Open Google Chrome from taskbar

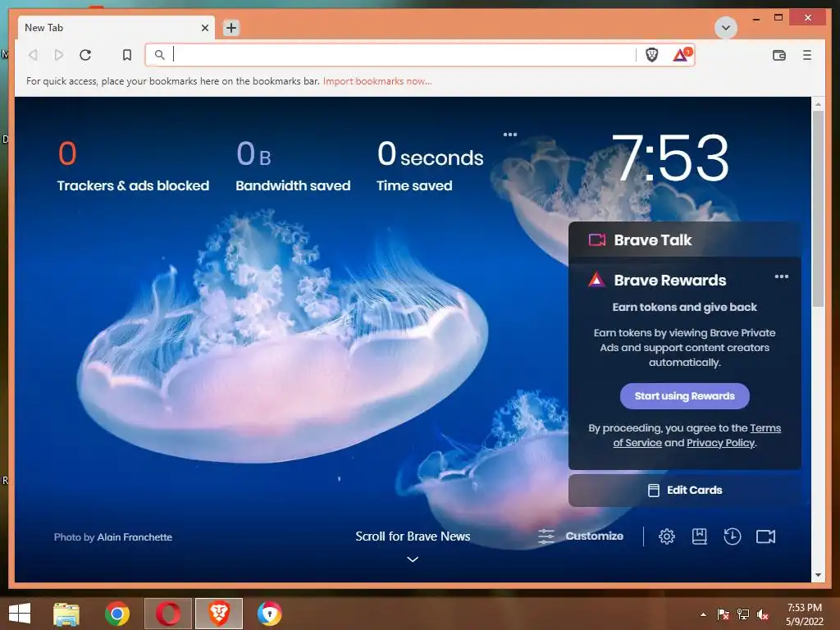[116, 614]
